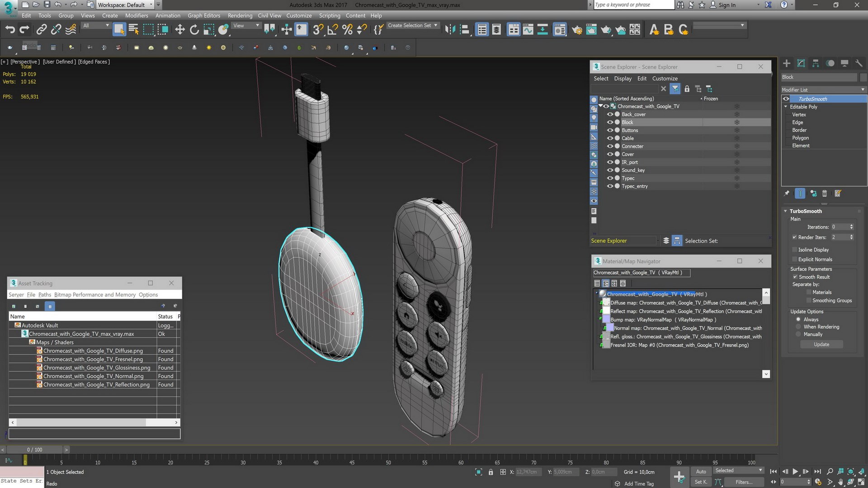Open Customize menu in Scene Explorer
Screen dimensions: 868x488
[x=665, y=79]
